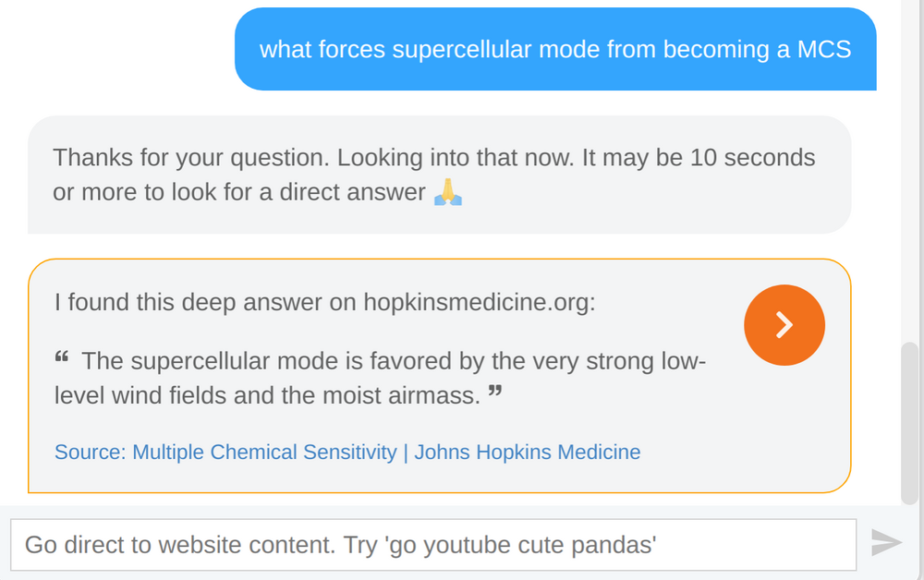The image size is (924, 580).
Task: Select the blue user question bubble
Action: [554, 49]
